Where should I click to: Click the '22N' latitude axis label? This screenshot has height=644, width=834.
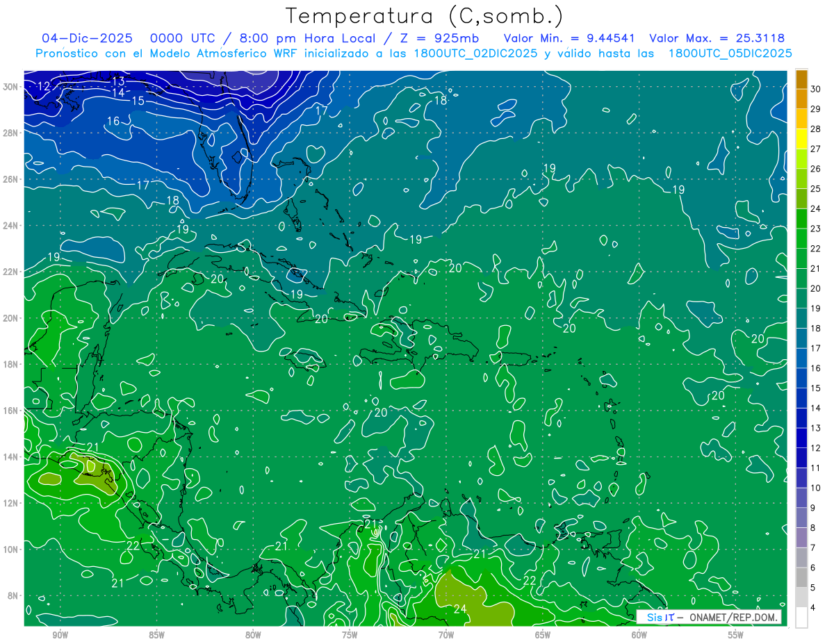12,271
